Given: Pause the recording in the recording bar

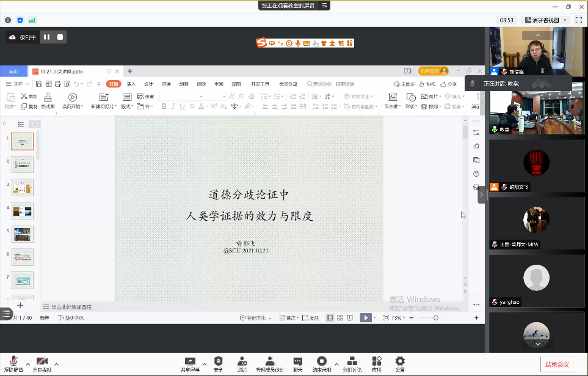Looking at the screenshot, I should point(46,37).
